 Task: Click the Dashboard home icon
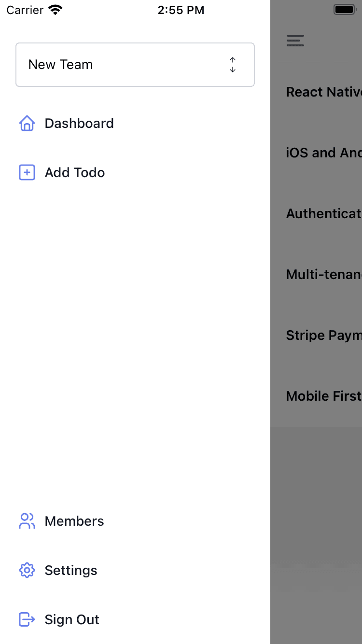tap(27, 123)
